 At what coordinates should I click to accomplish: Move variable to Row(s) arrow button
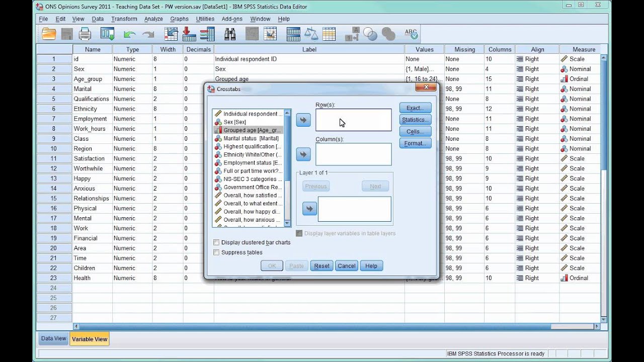tap(303, 120)
